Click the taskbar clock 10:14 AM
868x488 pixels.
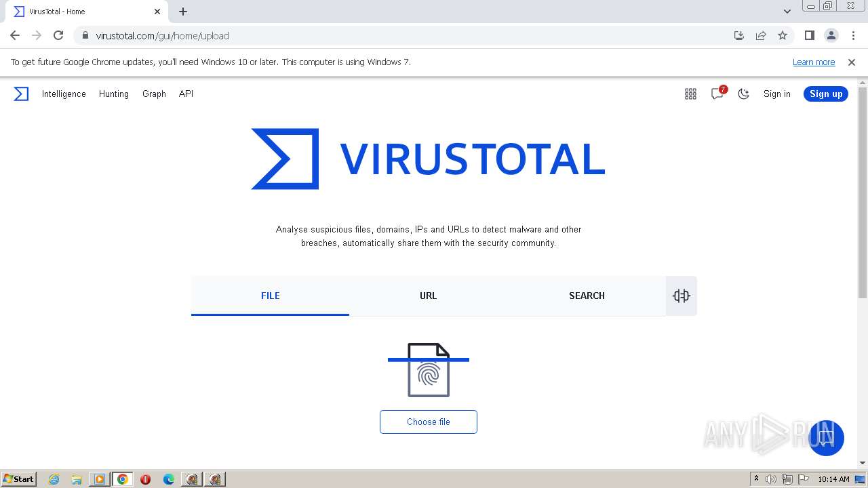point(833,479)
